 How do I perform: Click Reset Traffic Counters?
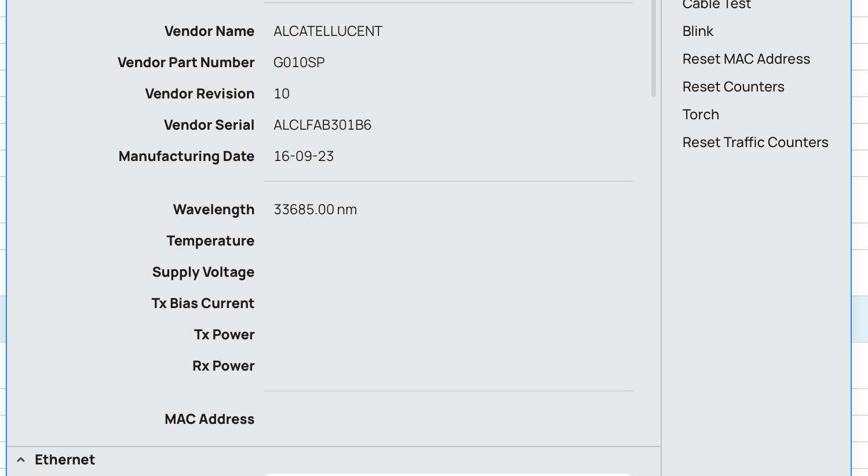(x=755, y=142)
